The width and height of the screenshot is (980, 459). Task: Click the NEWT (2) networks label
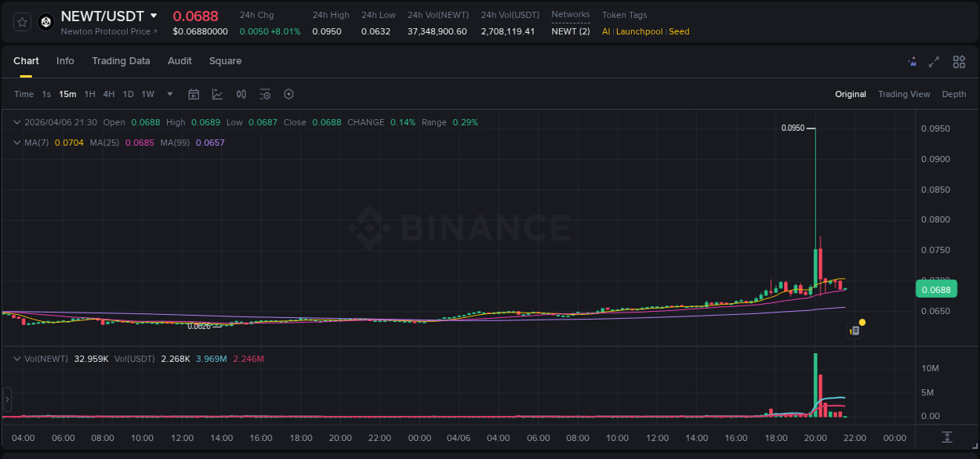coord(571,31)
